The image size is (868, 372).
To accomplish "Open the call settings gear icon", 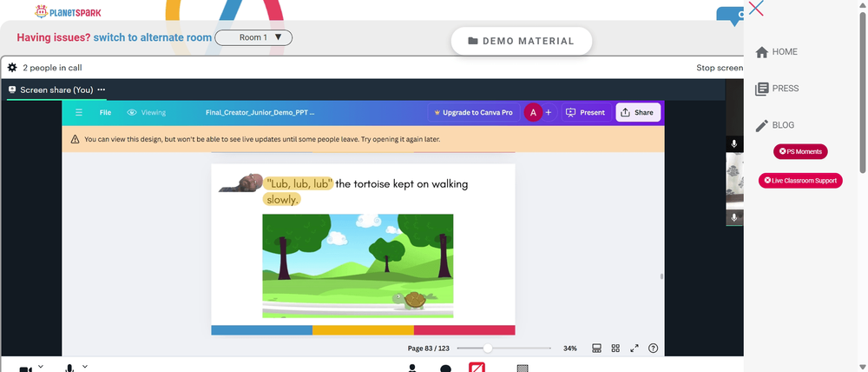I will [x=12, y=68].
